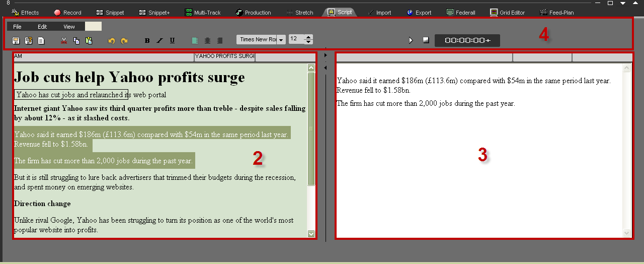Redo the last undone edit
This screenshot has height=264, width=644.
click(x=124, y=40)
